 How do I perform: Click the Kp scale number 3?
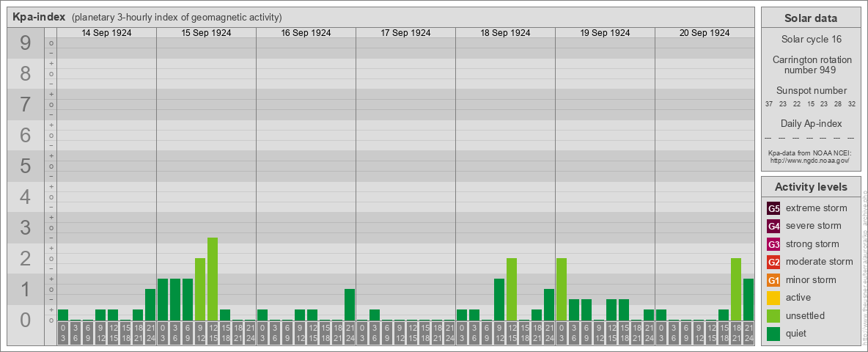[x=25, y=227]
